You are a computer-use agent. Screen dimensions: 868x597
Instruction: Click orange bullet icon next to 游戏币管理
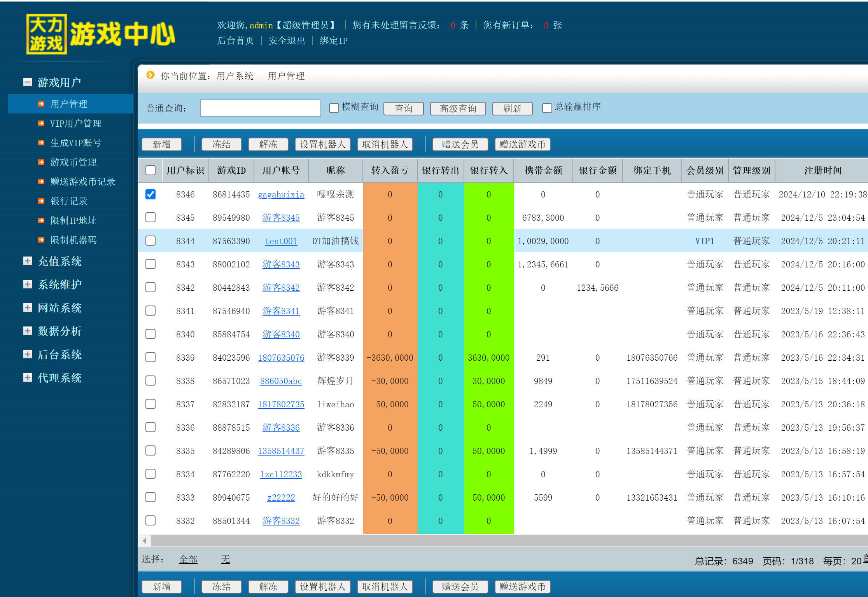(41, 162)
